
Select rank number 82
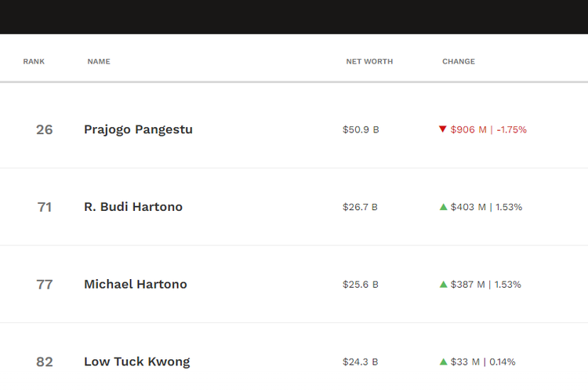44,362
